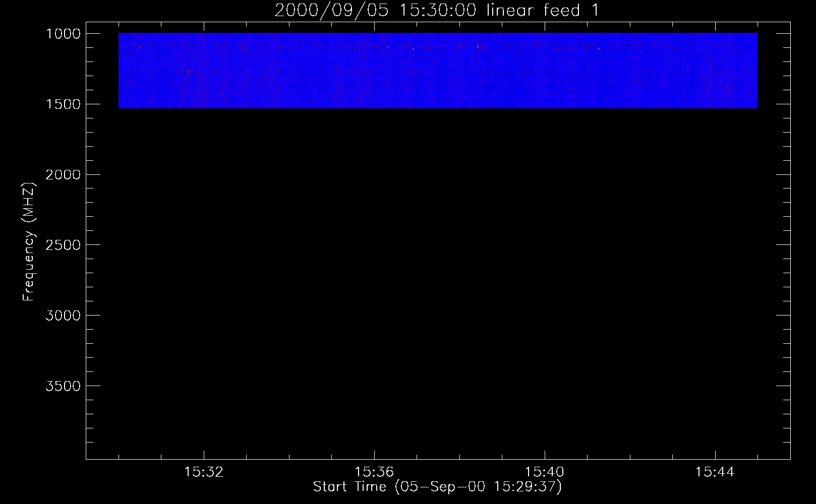Select the 3000 frequency tick label
The width and height of the screenshot is (816, 504).
pos(63,316)
